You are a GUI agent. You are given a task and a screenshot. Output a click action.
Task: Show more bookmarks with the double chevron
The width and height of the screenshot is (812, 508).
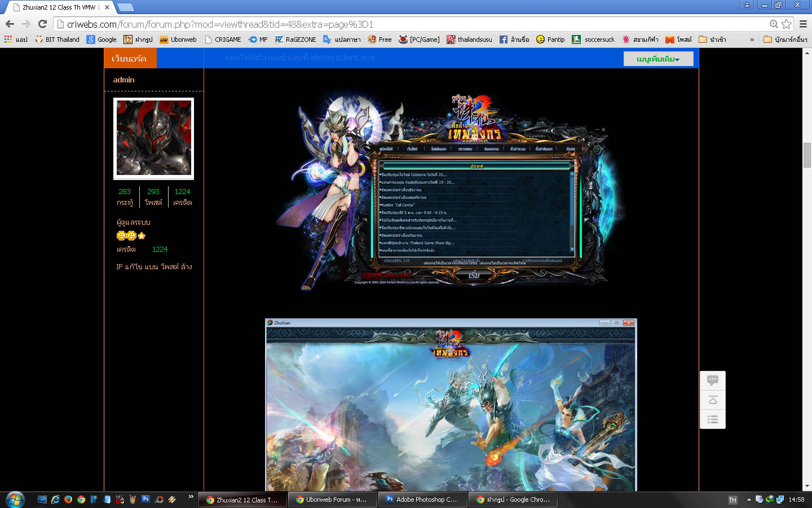752,40
